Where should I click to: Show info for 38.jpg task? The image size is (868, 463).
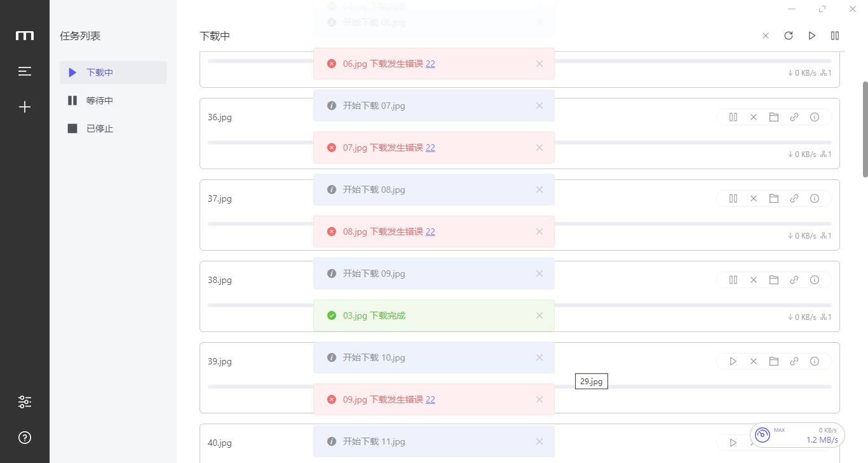(x=815, y=280)
